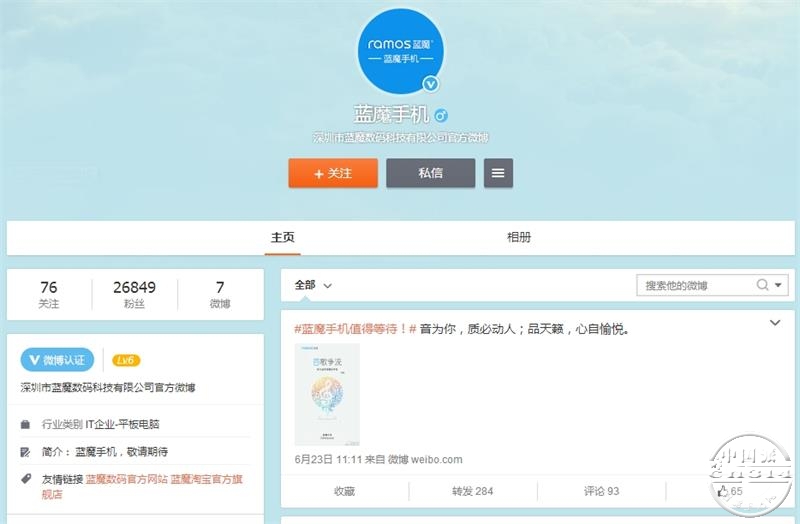
Task: Open the 蓝魔数码官方网站 link
Action: tap(126, 479)
